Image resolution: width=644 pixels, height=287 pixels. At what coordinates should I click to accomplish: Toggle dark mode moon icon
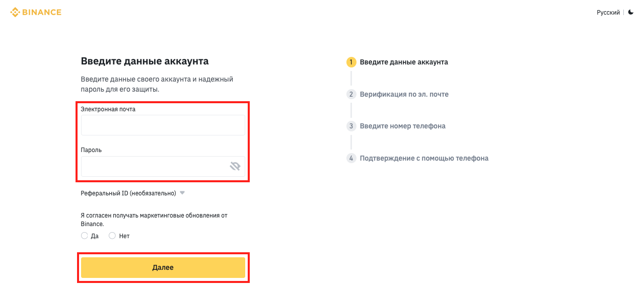(x=631, y=12)
